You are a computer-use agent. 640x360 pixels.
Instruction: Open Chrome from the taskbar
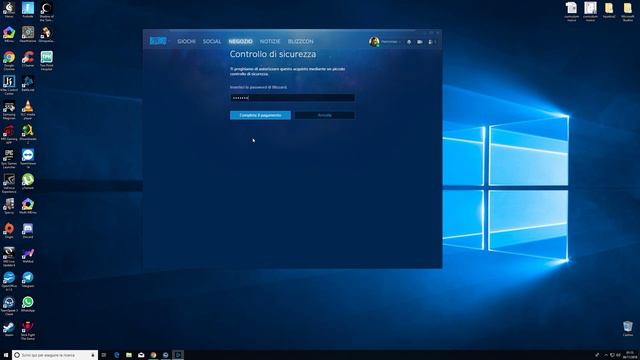point(153,355)
